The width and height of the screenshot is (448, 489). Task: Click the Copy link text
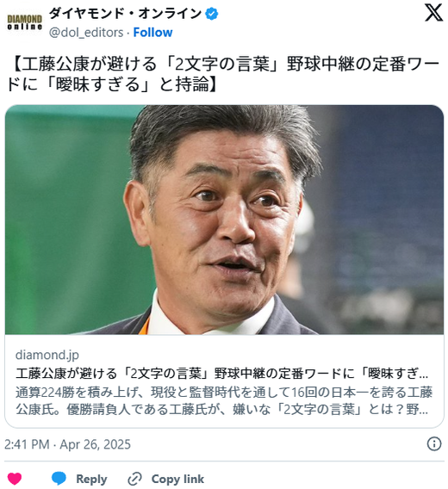177,479
